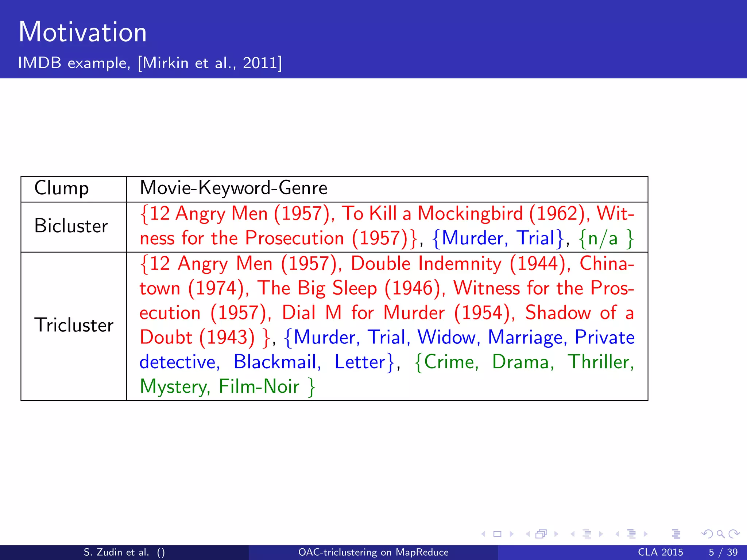Click the slide rectangle navigation icon
Screen dimensions: 747x560
tap(497, 534)
